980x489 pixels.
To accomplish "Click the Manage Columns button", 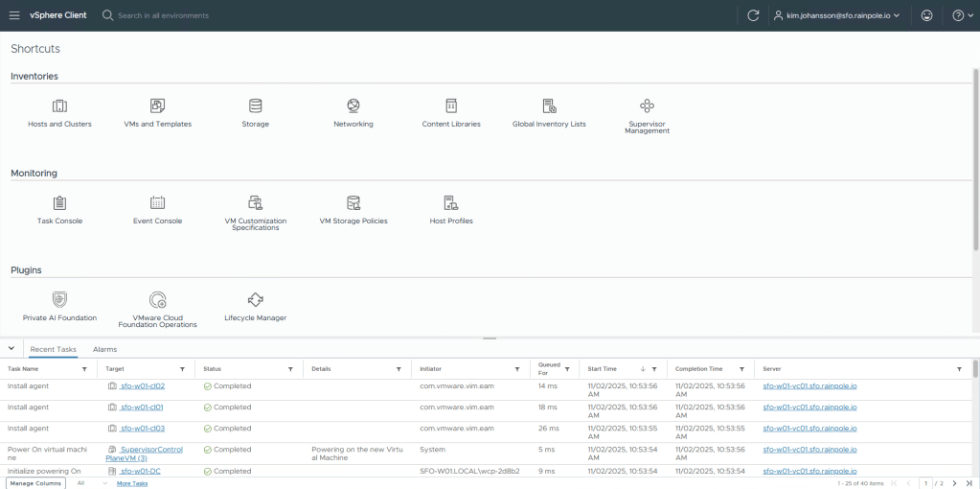I will [34, 483].
